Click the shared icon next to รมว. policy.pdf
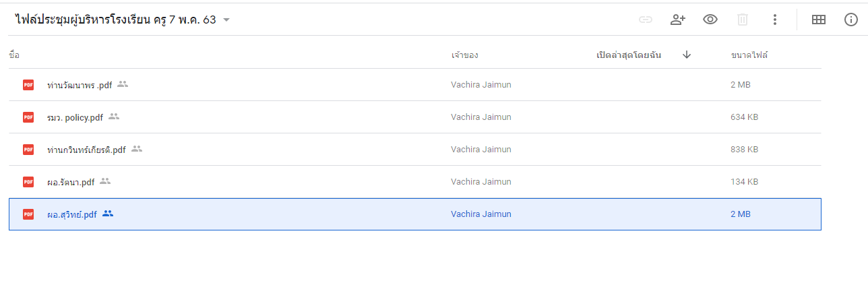 pyautogui.click(x=114, y=117)
